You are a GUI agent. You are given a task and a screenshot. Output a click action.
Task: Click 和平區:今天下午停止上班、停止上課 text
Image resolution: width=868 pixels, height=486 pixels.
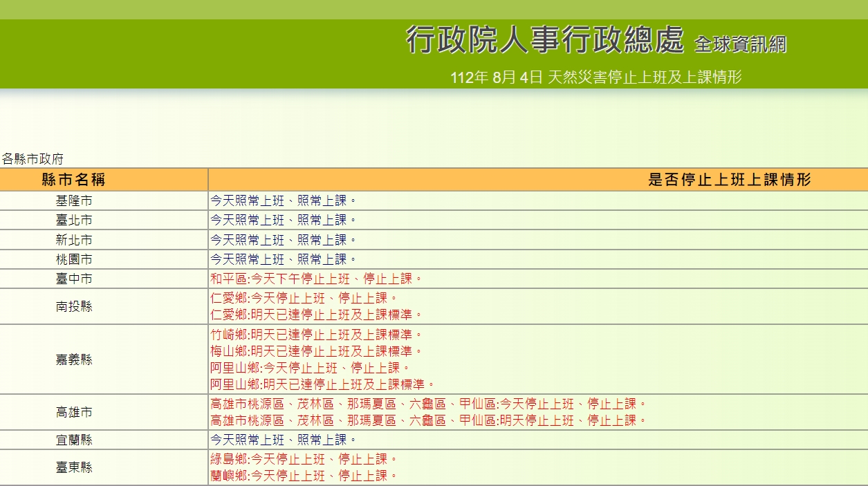(317, 279)
